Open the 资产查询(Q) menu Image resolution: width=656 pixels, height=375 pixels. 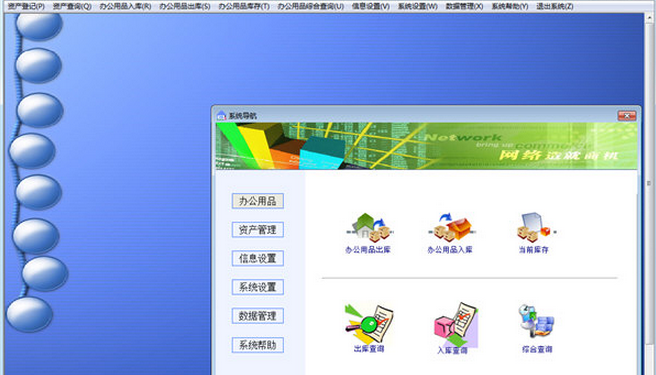click(72, 6)
